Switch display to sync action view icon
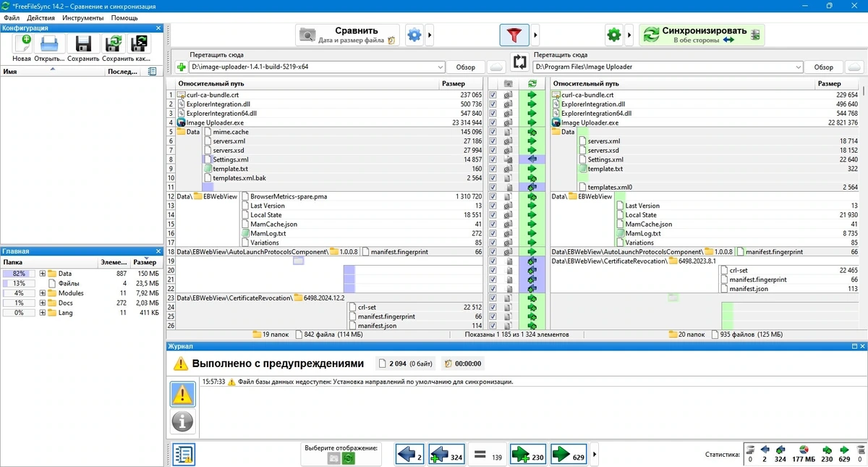868x467 pixels. (348, 458)
